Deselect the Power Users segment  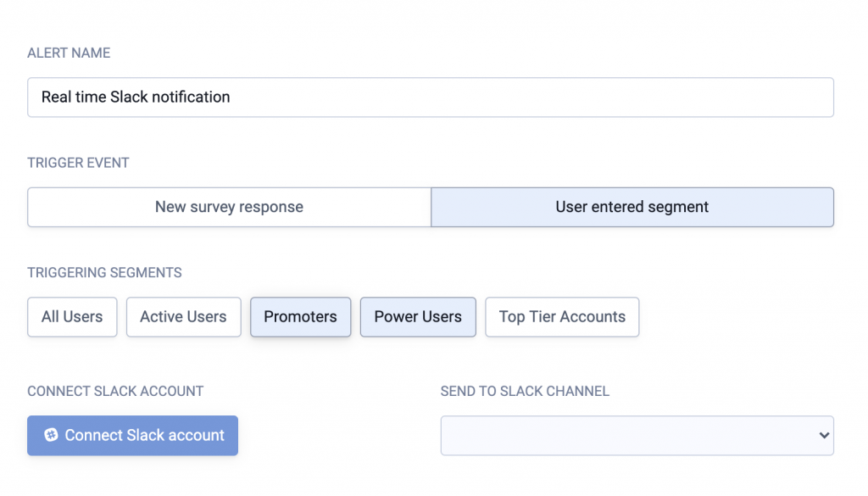coord(418,317)
